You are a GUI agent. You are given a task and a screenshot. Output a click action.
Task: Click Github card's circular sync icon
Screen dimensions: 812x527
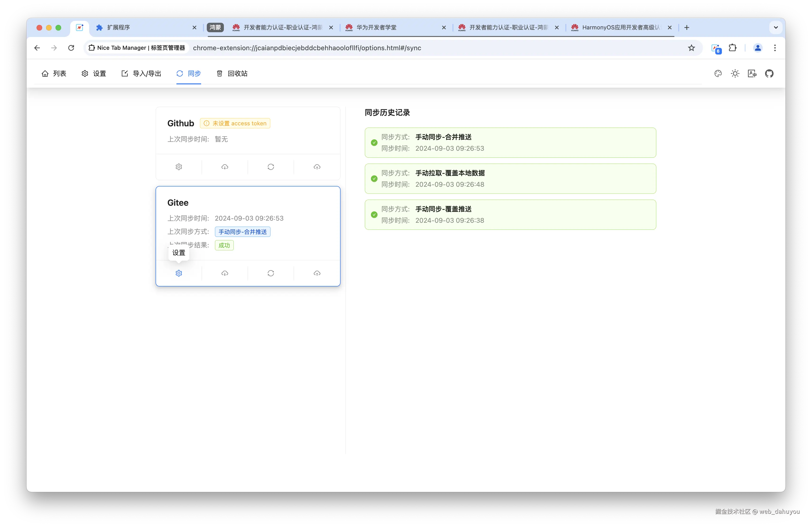point(271,167)
